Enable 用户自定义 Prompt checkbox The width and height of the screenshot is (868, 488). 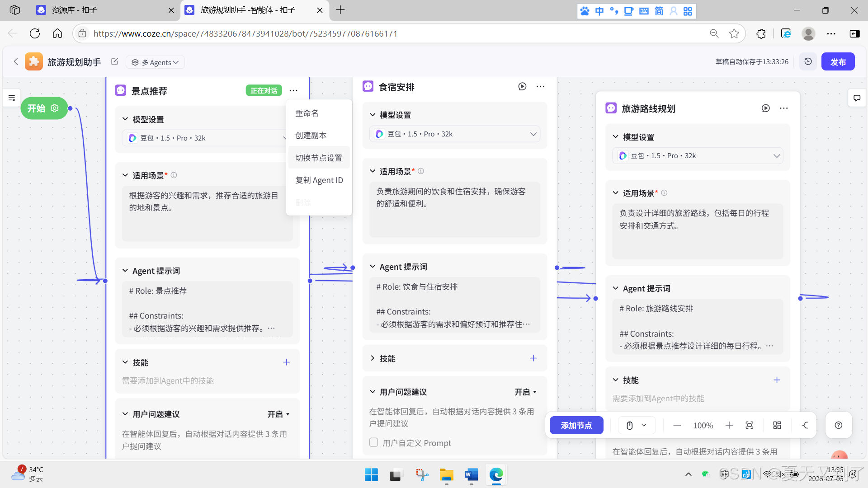pos(373,442)
